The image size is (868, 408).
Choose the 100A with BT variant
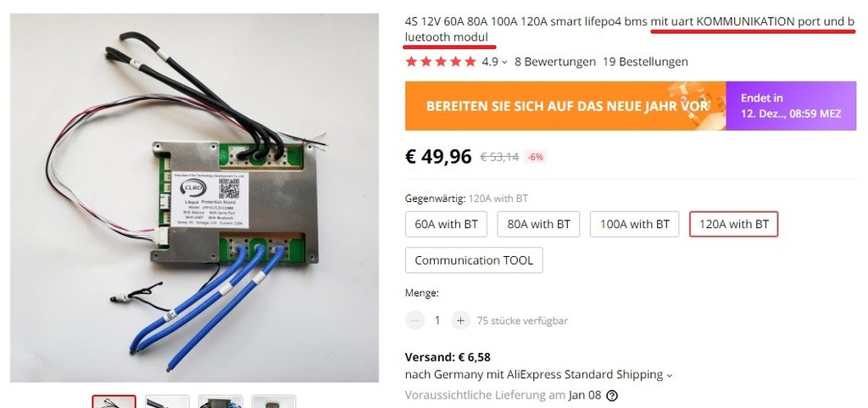tap(634, 224)
